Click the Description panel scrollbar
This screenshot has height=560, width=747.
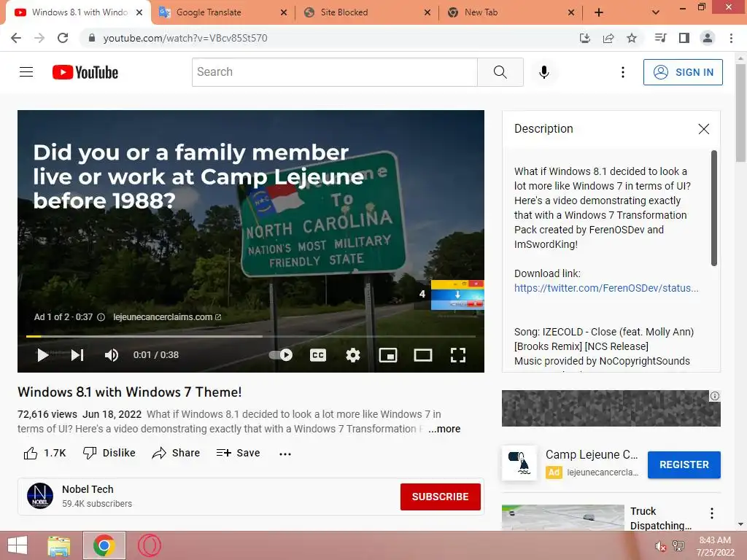[x=713, y=208]
